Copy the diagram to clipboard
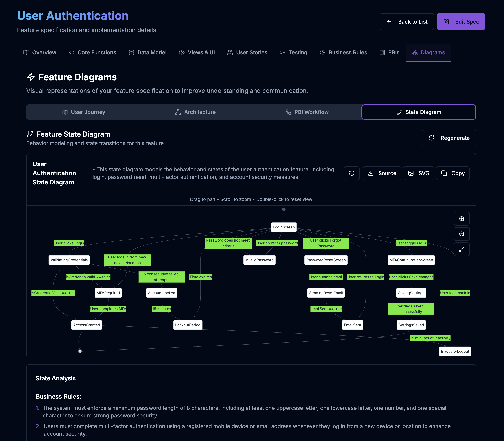 click(x=452, y=173)
